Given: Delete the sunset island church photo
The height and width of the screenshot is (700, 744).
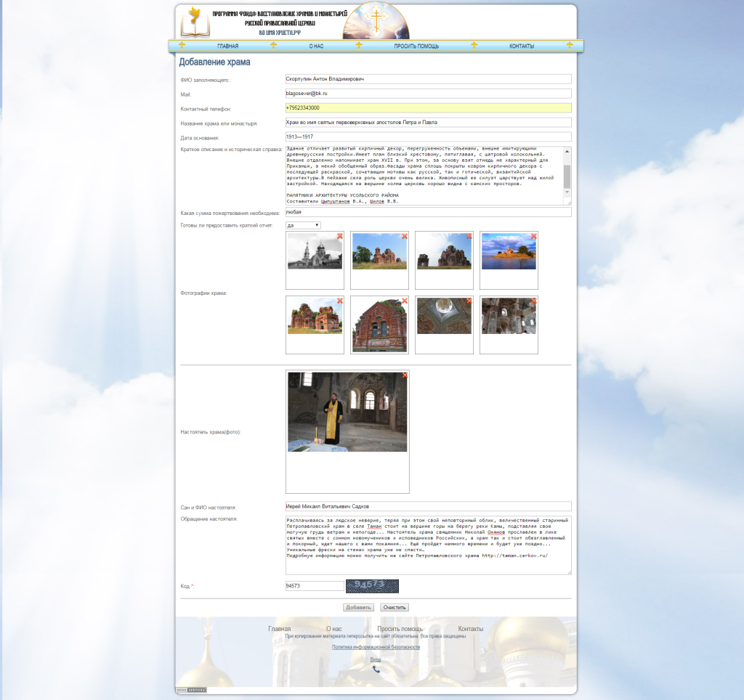Looking at the screenshot, I should (533, 237).
